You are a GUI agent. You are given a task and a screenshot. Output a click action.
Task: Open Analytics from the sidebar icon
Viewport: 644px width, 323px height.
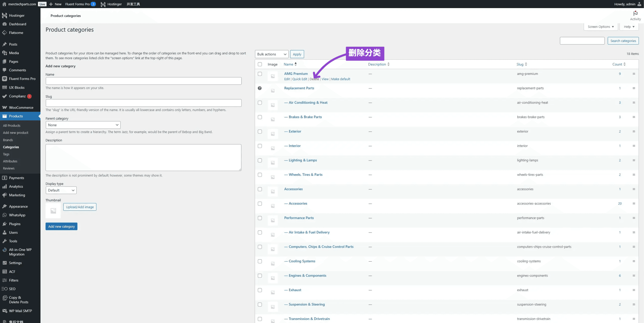(5, 187)
